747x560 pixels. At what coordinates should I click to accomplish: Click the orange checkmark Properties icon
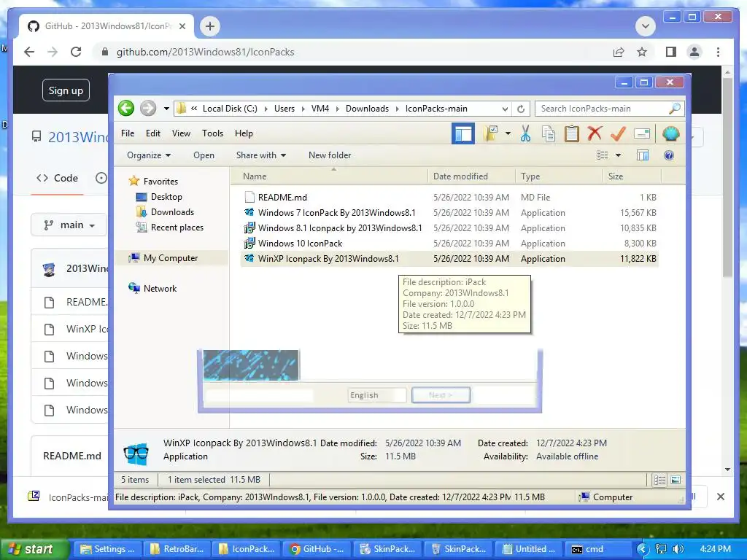[x=618, y=134]
